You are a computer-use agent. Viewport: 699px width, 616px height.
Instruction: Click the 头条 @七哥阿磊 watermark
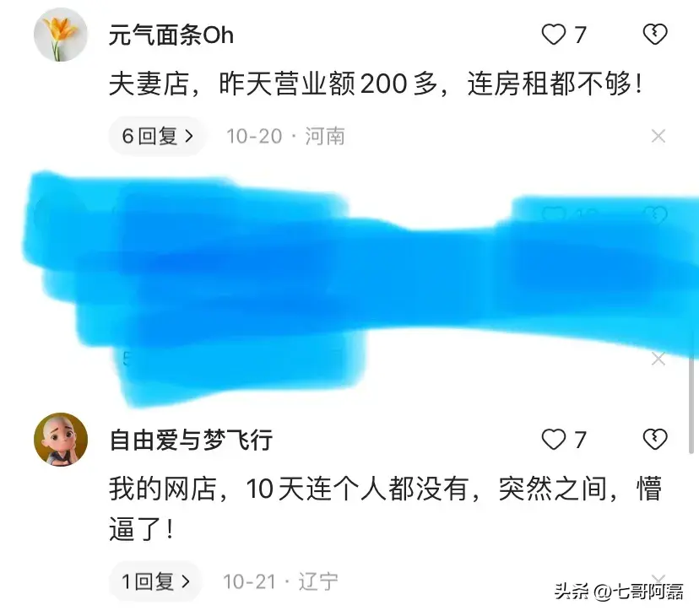point(619,592)
